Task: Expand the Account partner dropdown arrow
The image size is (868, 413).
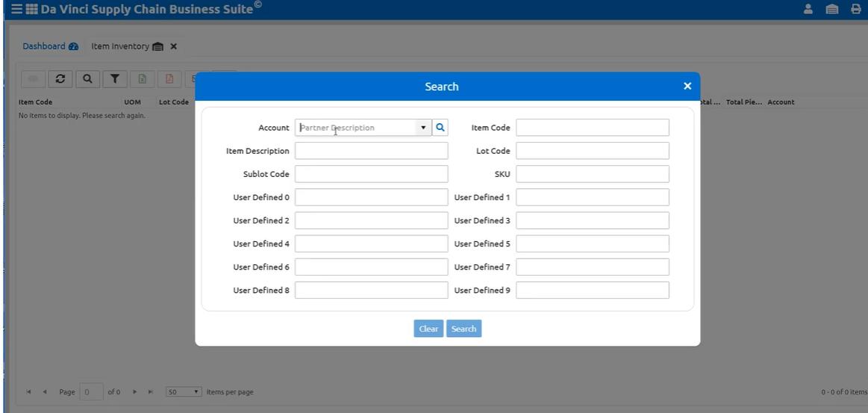Action: 424,128
